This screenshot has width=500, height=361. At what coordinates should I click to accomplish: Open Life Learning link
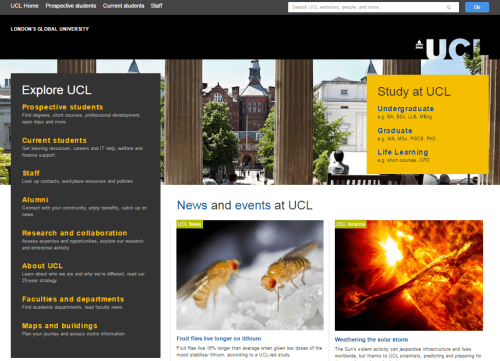(403, 152)
